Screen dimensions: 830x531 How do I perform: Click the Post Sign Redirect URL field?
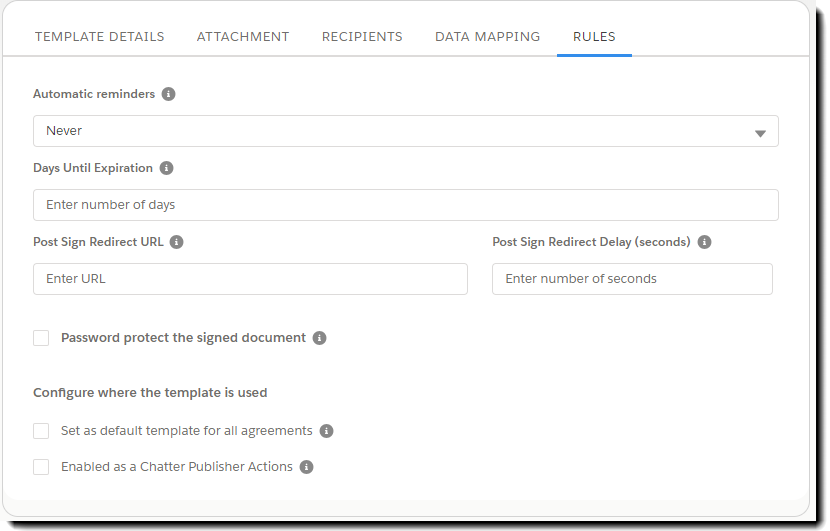250,279
